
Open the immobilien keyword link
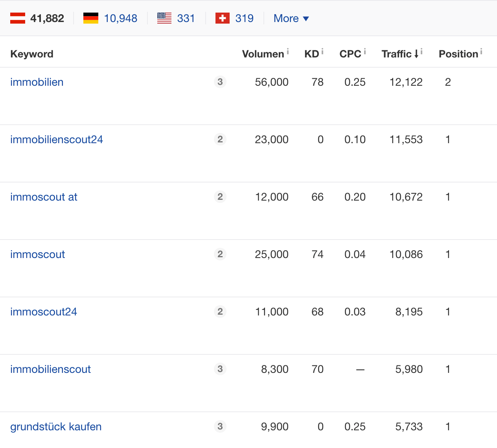(37, 82)
